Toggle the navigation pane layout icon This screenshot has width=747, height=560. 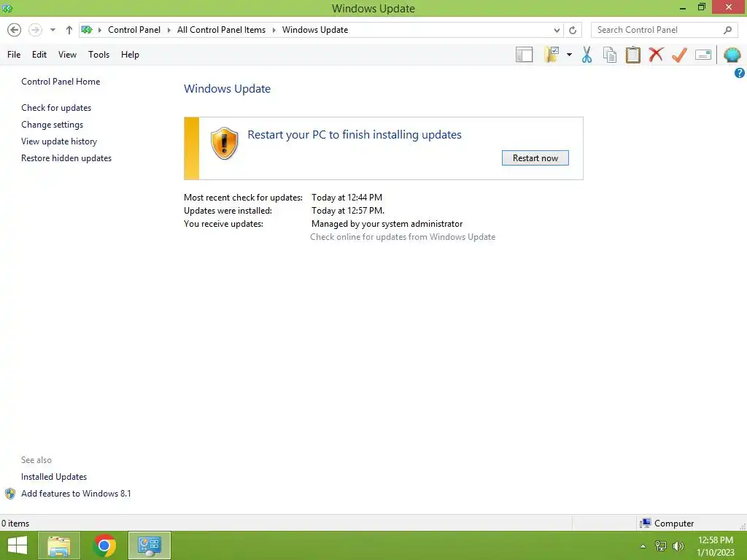tap(524, 55)
